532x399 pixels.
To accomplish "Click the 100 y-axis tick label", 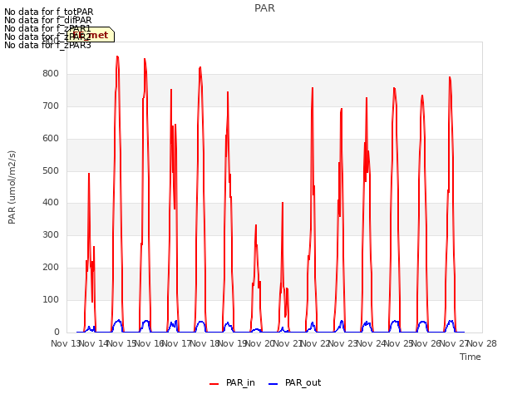I will [x=51, y=300].
